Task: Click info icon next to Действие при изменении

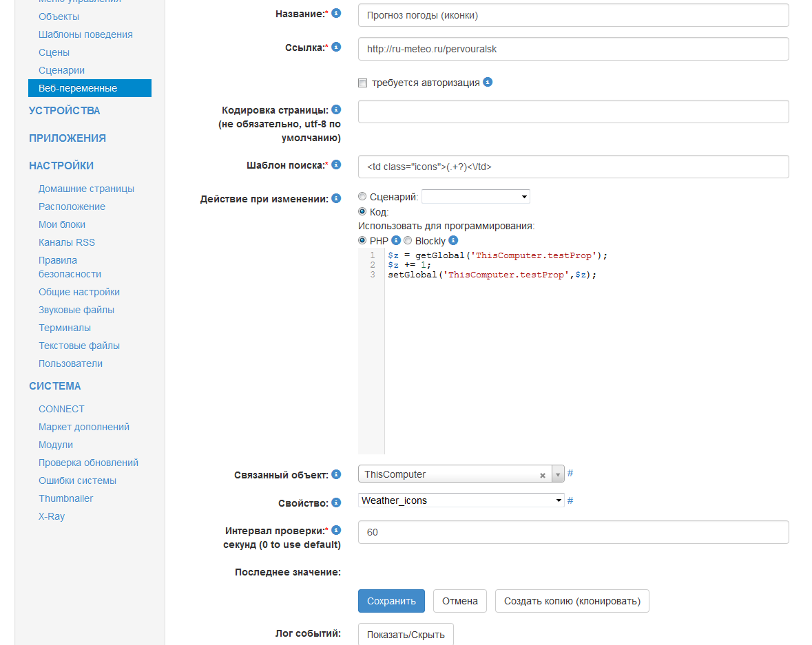Action: coord(336,198)
